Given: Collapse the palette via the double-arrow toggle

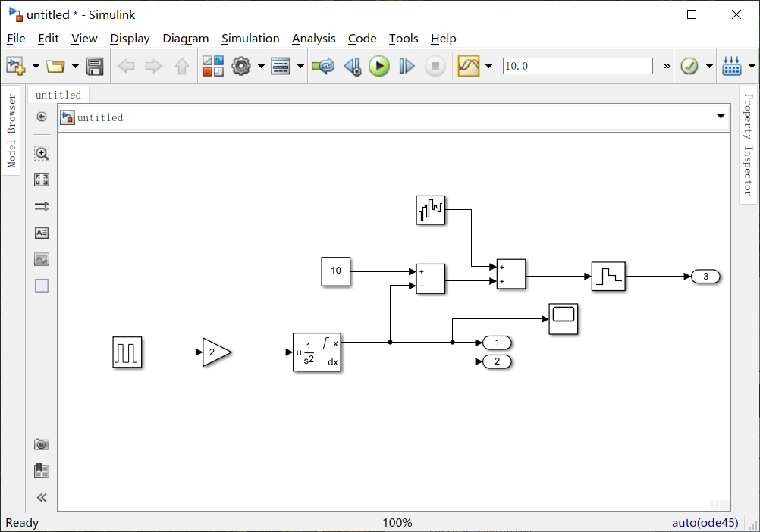Looking at the screenshot, I should coord(42,498).
